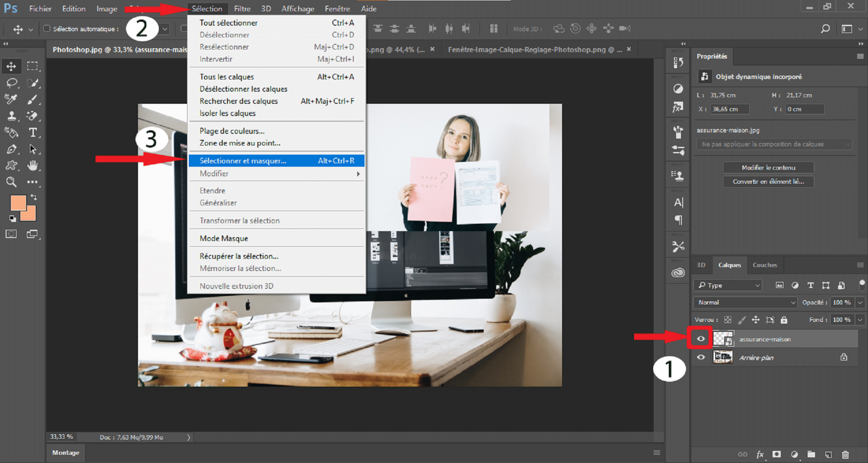Select the Clone Stamp tool
The width and height of the screenshot is (868, 463).
point(11,116)
